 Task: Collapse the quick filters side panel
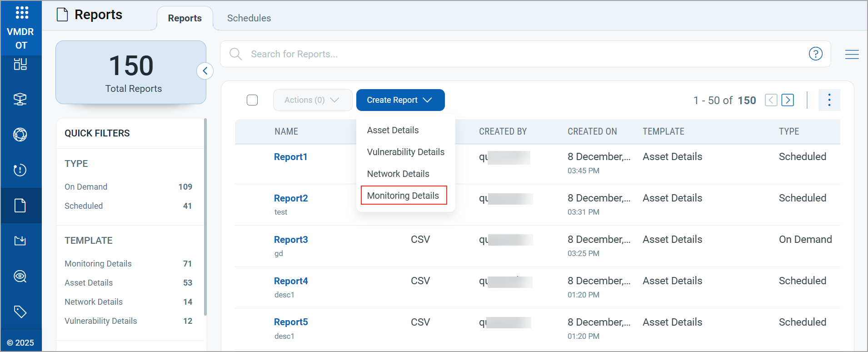[205, 71]
